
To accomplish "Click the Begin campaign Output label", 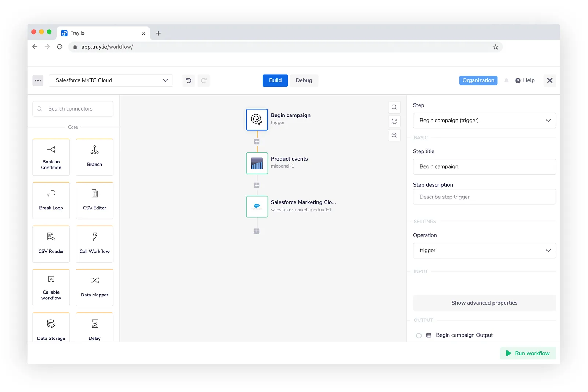I will click(x=464, y=335).
